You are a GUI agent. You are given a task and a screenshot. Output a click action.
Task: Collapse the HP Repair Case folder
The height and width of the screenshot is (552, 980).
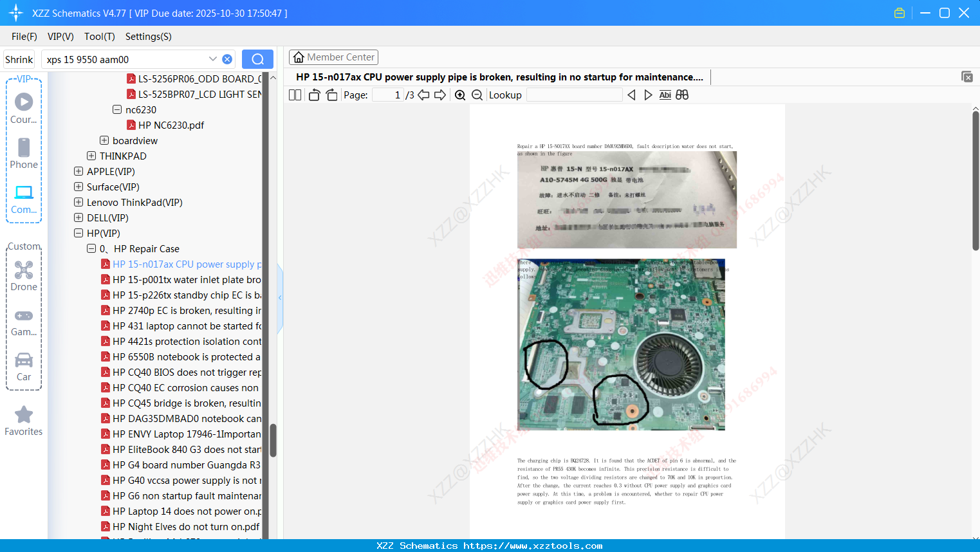(91, 248)
